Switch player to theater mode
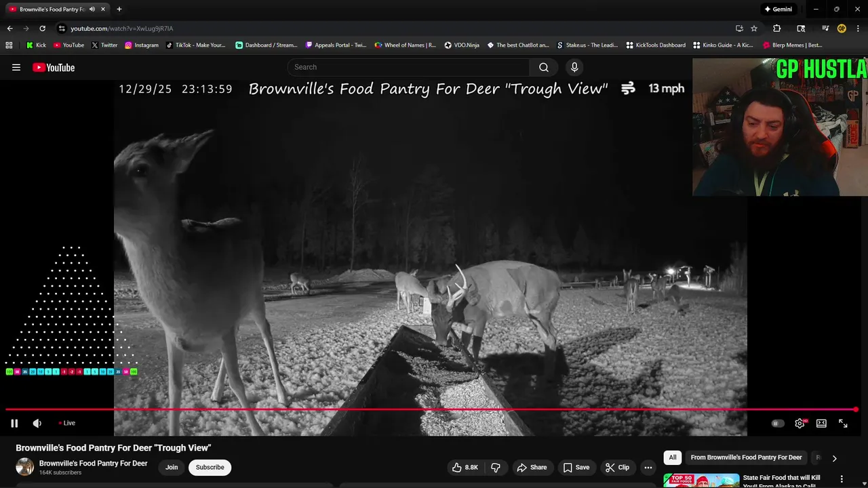The width and height of the screenshot is (868, 488). (x=821, y=423)
